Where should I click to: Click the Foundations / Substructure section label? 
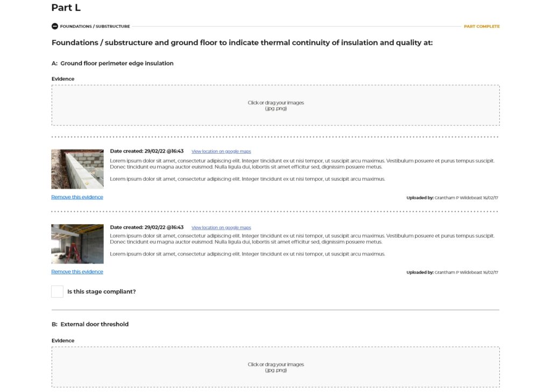95,26
